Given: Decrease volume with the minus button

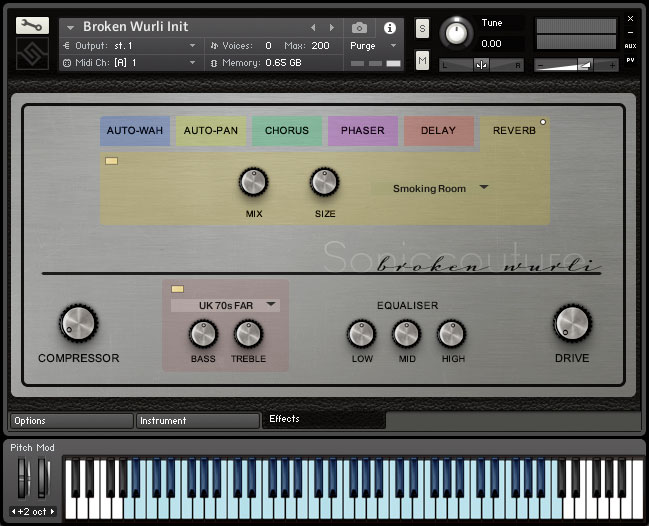Looking at the screenshot, I should [x=540, y=65].
